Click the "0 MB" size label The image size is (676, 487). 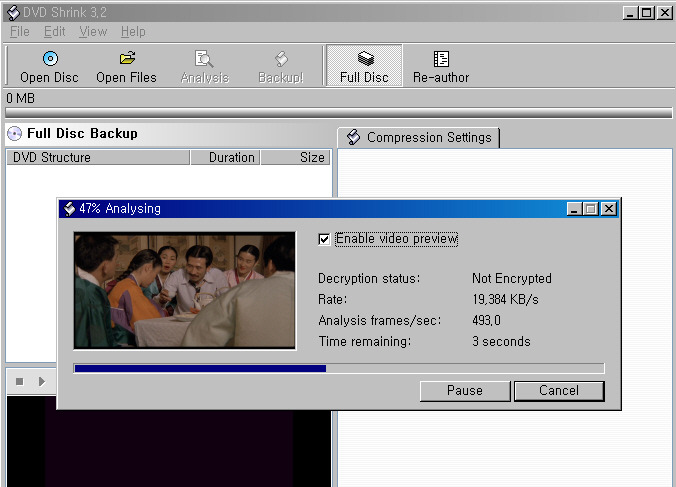[20, 98]
